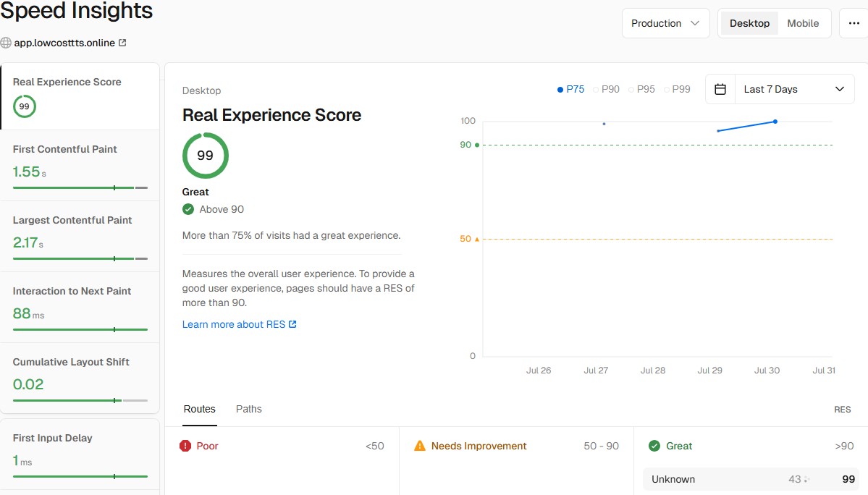Screen dimensions: 868x495
Task: Click the red Poor status icon
Action: click(x=185, y=446)
